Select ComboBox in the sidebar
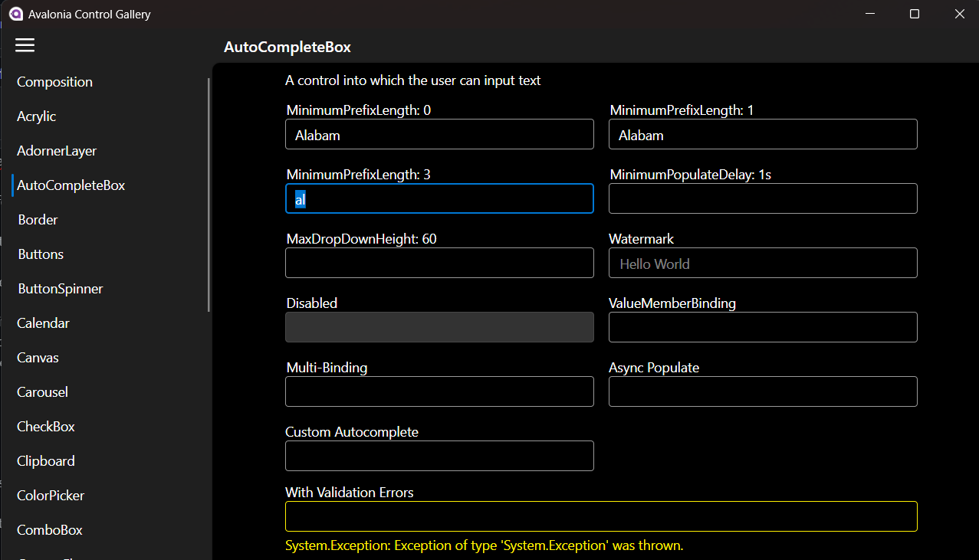Screen dimensions: 979x560 (x=49, y=529)
